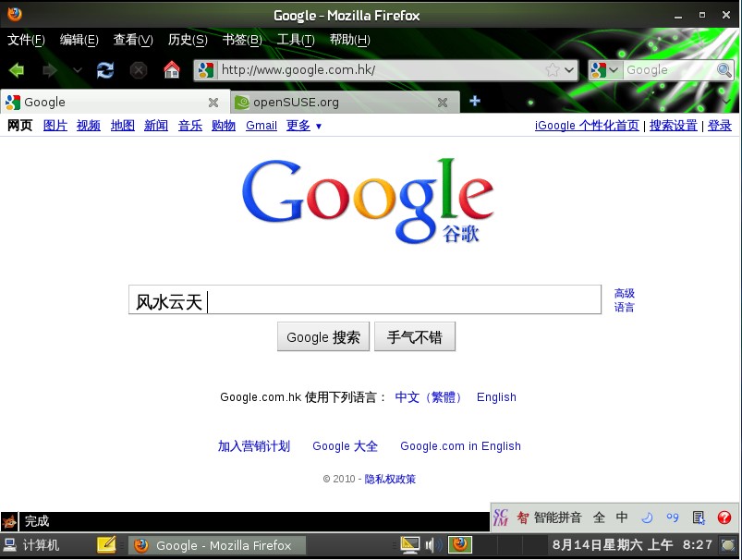Toggle the moon half/full width icon
The height and width of the screenshot is (560, 742).
[x=647, y=517]
